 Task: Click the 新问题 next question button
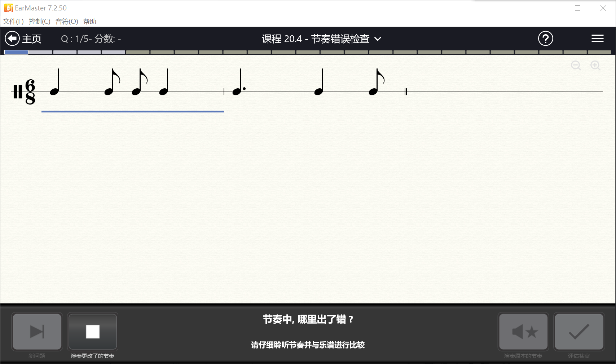coord(37,332)
